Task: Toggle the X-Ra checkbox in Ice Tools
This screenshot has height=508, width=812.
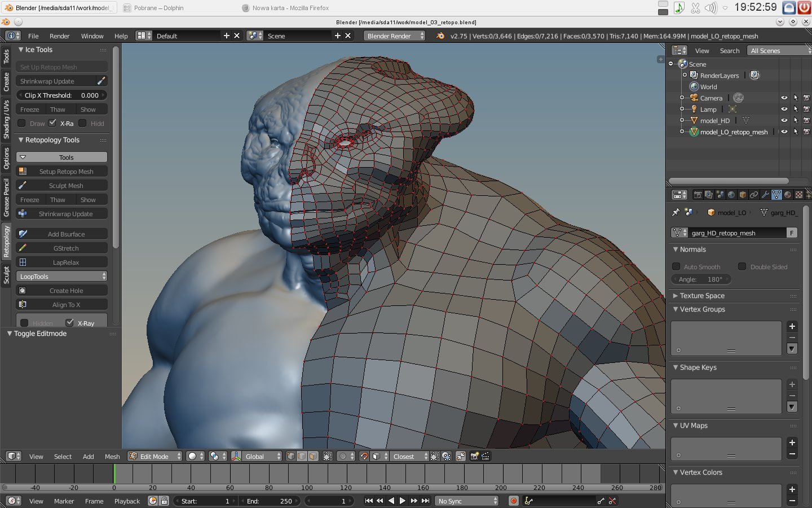Action: click(x=52, y=123)
